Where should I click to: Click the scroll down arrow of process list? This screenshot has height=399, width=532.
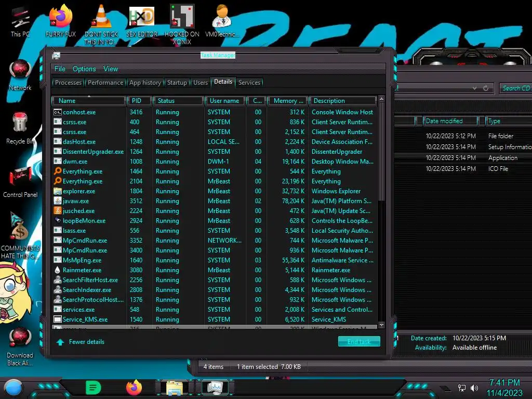[381, 325]
